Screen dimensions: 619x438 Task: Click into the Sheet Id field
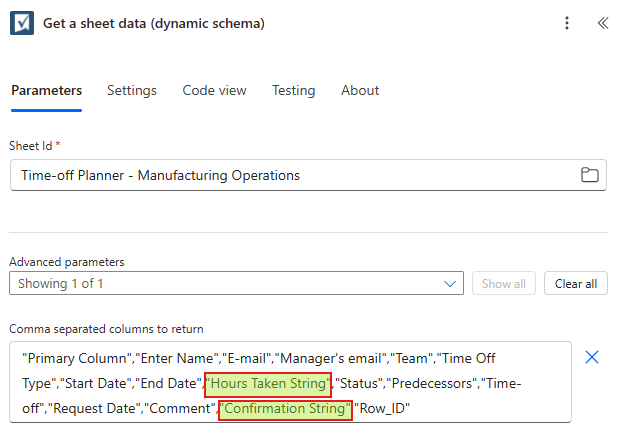click(x=308, y=175)
